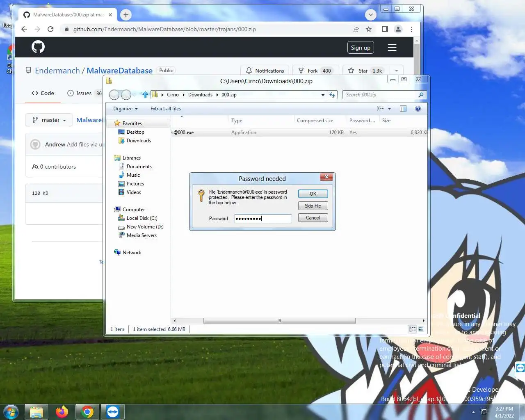Open Local Disk (C:)
525x420 pixels.
142,218
